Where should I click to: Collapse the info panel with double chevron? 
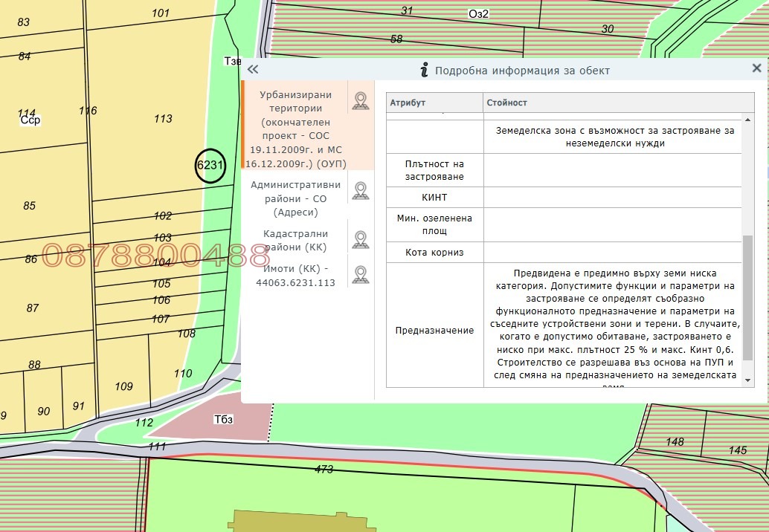[x=253, y=70]
